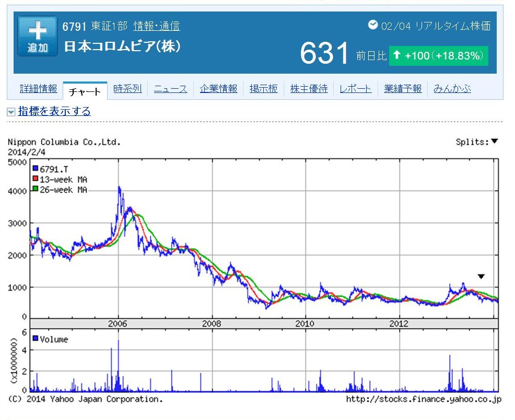The width and height of the screenshot is (515, 420).
Task: Open the みんかぶ tab
Action: (x=452, y=89)
